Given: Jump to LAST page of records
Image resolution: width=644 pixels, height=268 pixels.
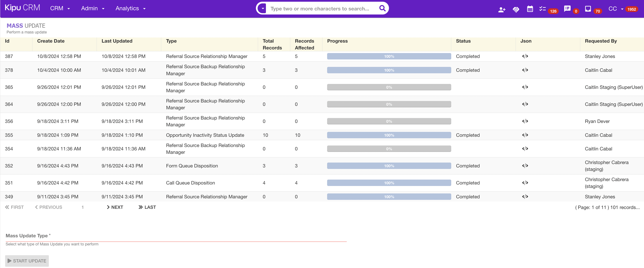Looking at the screenshot, I should [x=147, y=207].
